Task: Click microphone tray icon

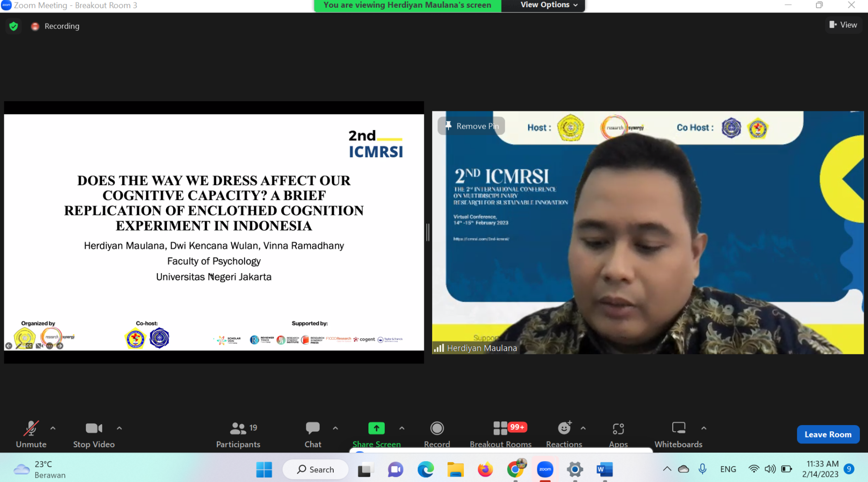Action: (x=703, y=469)
